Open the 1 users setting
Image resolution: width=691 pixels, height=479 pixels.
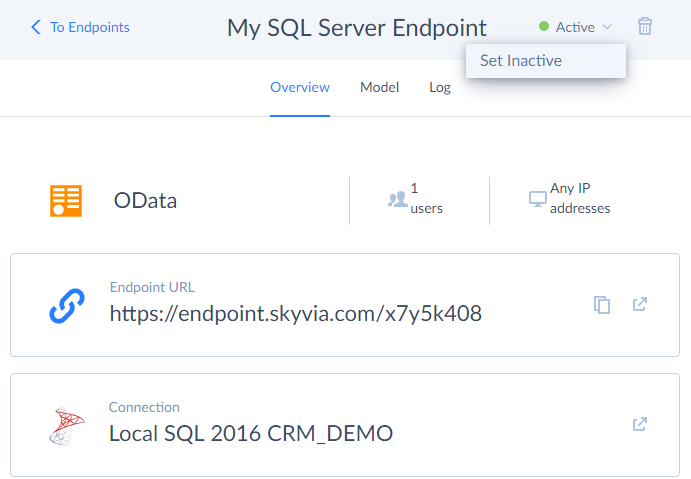(416, 198)
